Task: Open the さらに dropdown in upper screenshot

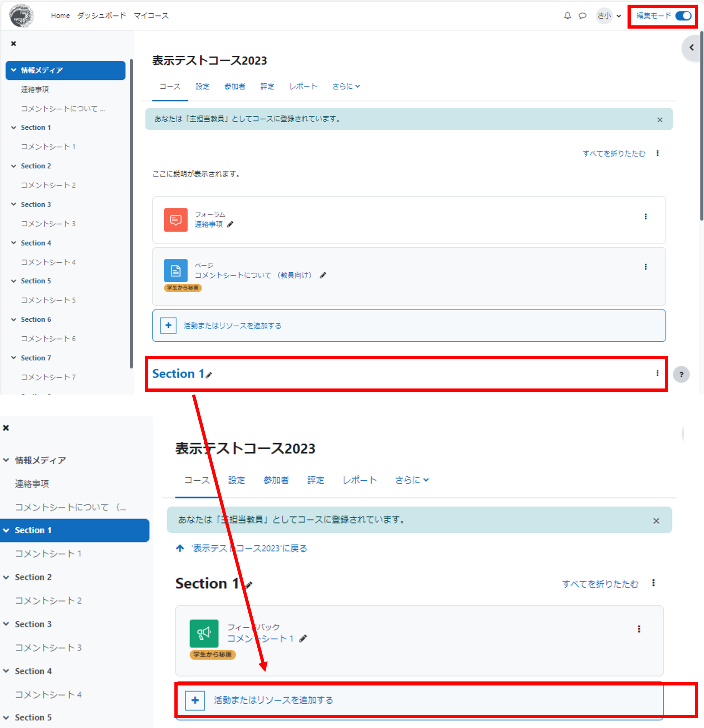Action: pos(346,86)
